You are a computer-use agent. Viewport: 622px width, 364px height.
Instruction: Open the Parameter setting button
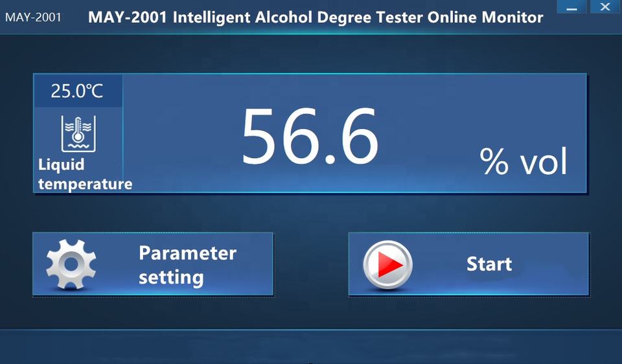click(x=153, y=264)
